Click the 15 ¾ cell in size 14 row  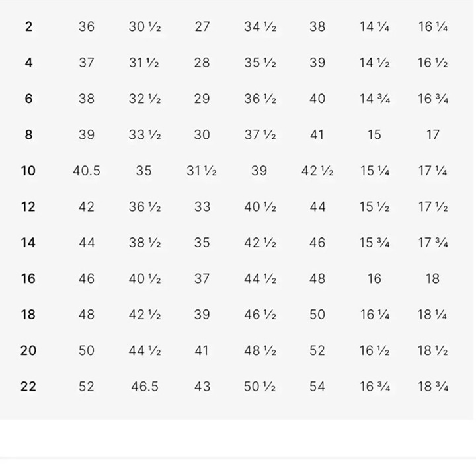375,243
